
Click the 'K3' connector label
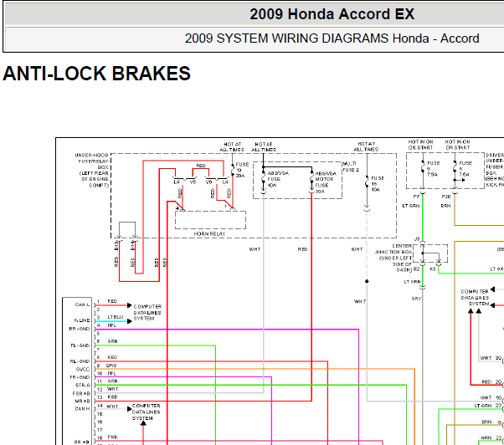(x=433, y=269)
